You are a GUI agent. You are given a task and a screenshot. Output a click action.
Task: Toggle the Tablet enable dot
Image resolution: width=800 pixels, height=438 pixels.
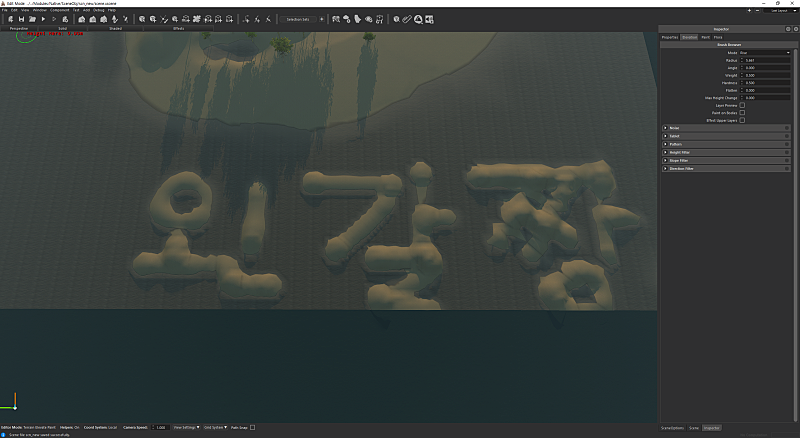pos(787,136)
